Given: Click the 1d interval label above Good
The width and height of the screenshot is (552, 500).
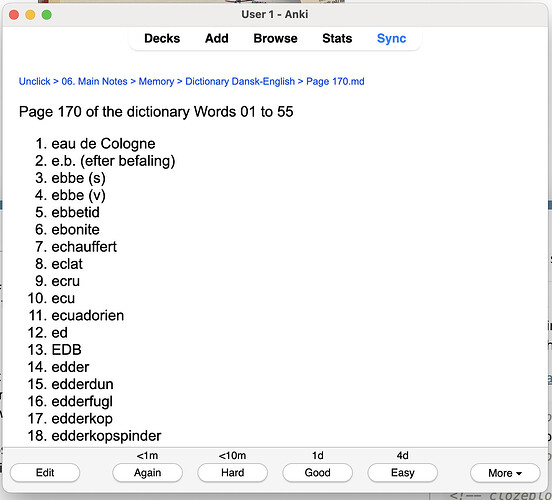Looking at the screenshot, I should pos(318,456).
